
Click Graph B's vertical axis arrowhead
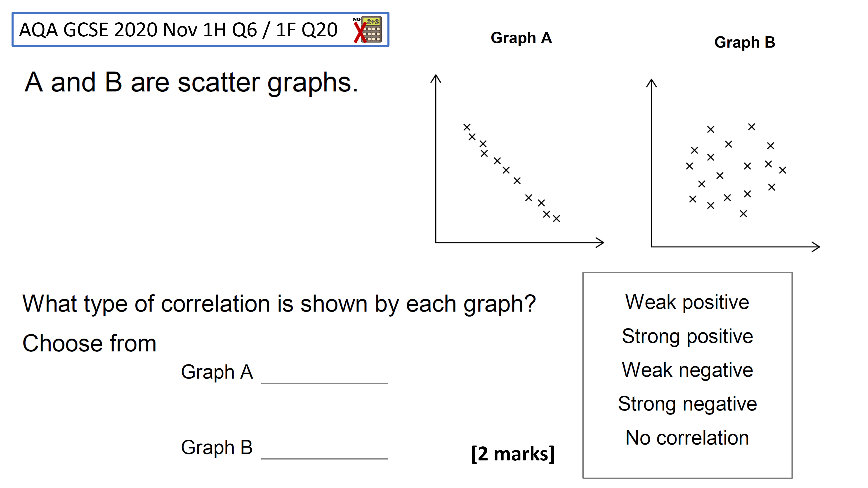(x=651, y=83)
